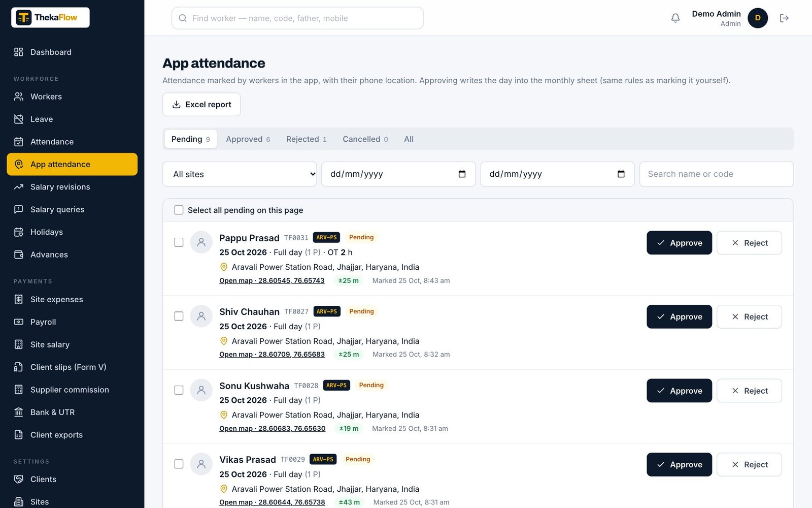This screenshot has height=508, width=812.
Task: Open map link 28.60683, 76.65630
Action: [272, 428]
